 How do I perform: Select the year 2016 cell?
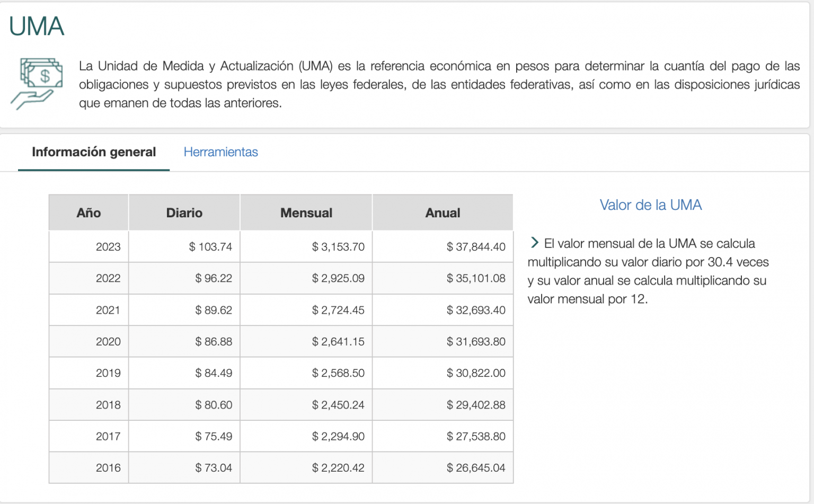point(109,467)
